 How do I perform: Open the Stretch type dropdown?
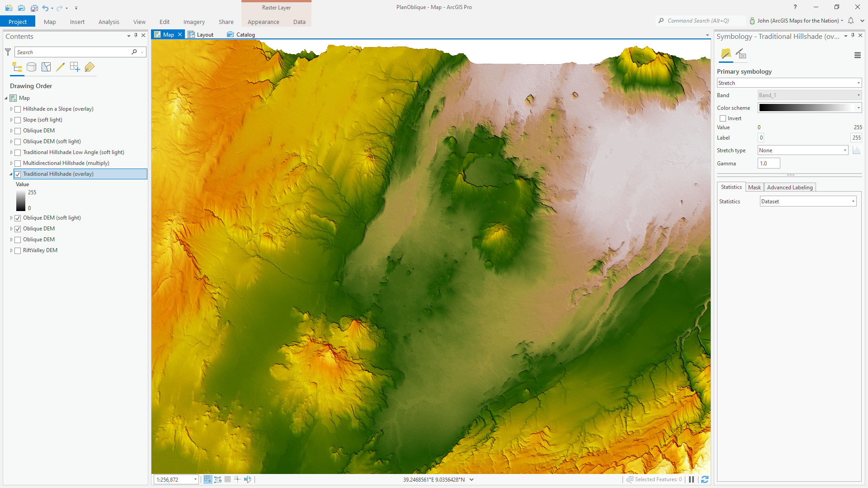tap(802, 150)
